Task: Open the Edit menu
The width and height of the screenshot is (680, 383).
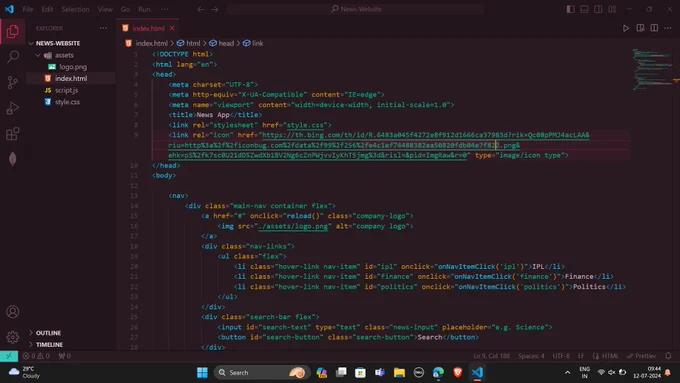Action: [47, 9]
